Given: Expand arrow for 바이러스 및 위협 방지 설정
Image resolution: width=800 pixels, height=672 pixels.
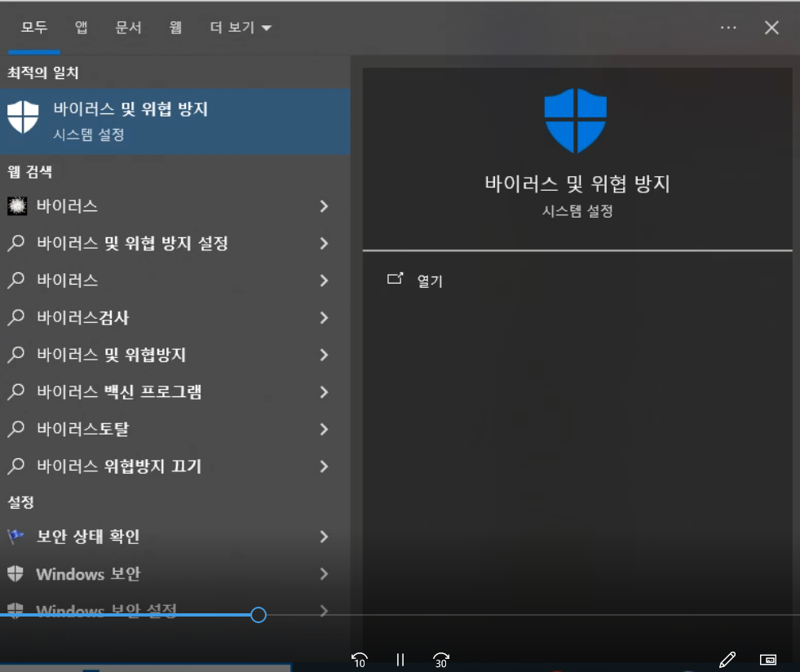Looking at the screenshot, I should (x=324, y=243).
